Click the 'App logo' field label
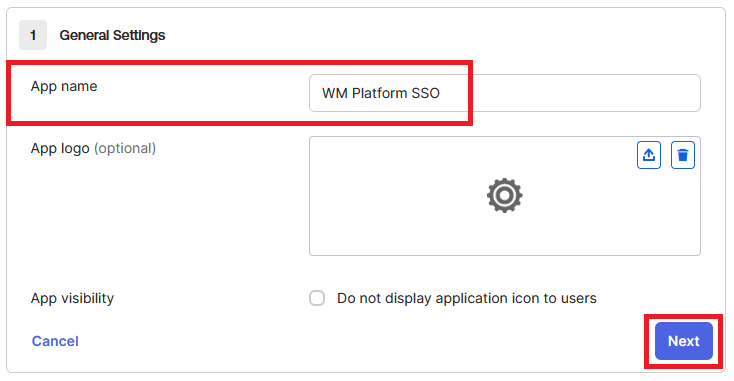The height and width of the screenshot is (381, 734). 60,148
